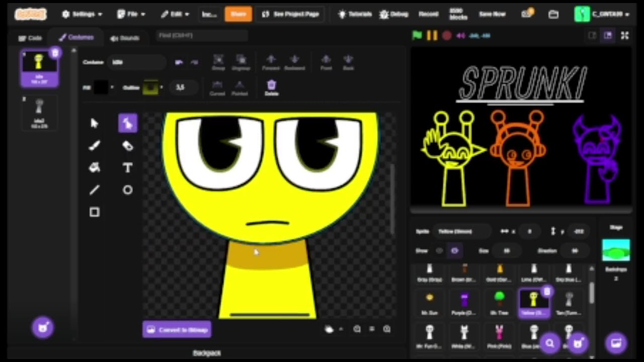
Task: Switch to the Code tab
Action: pos(30,38)
